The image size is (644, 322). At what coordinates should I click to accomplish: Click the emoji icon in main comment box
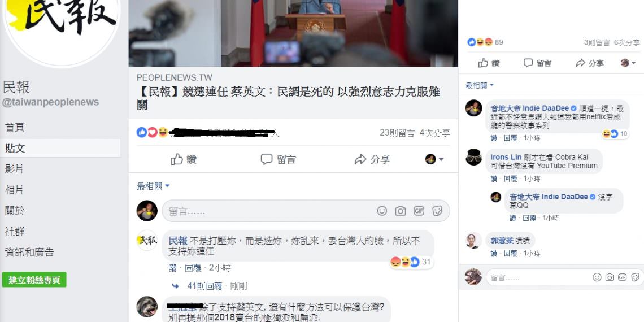(x=382, y=211)
